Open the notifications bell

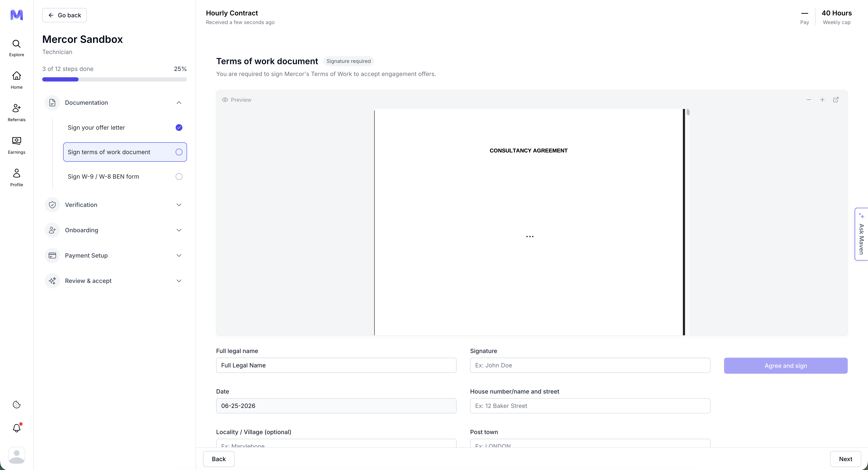pos(16,428)
